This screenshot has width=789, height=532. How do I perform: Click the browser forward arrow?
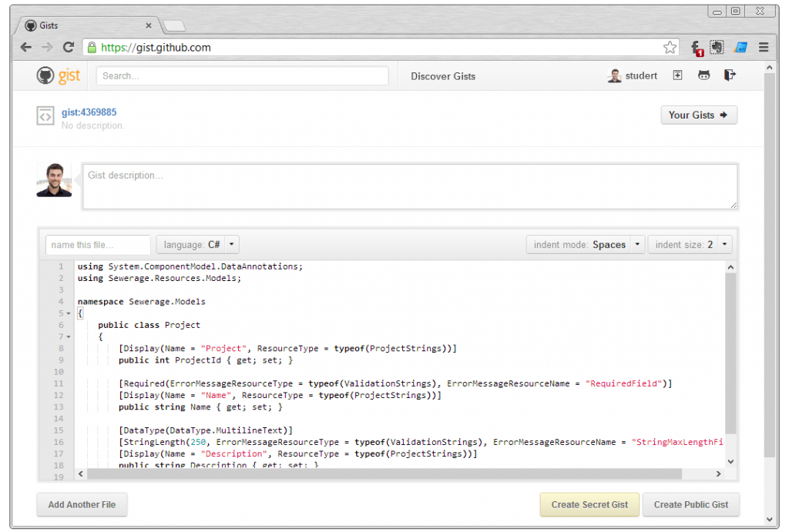47,47
